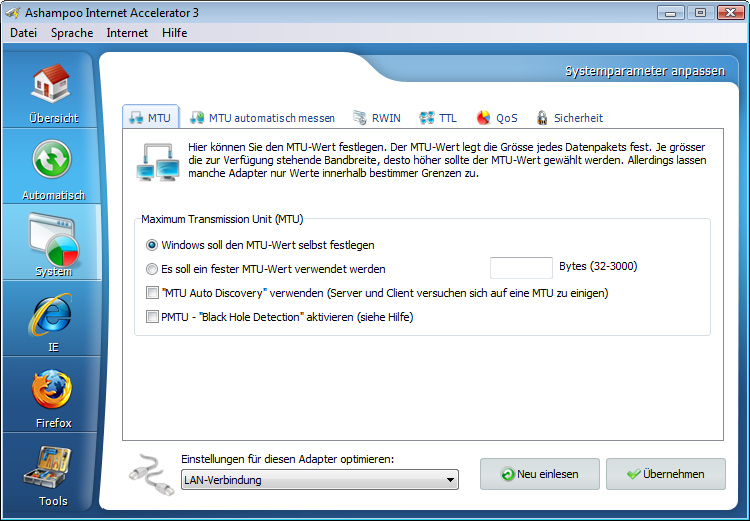Open the Tools toolbox icon

(53, 470)
